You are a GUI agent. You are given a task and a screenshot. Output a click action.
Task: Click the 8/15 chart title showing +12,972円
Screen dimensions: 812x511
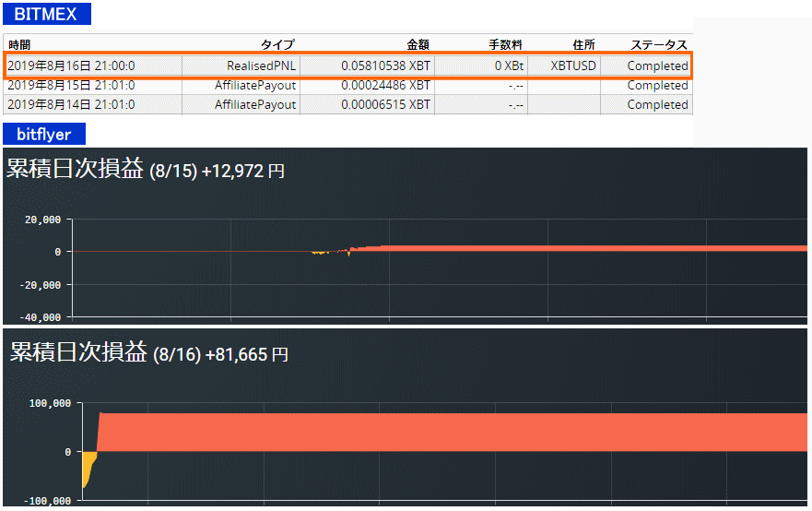tap(147, 170)
